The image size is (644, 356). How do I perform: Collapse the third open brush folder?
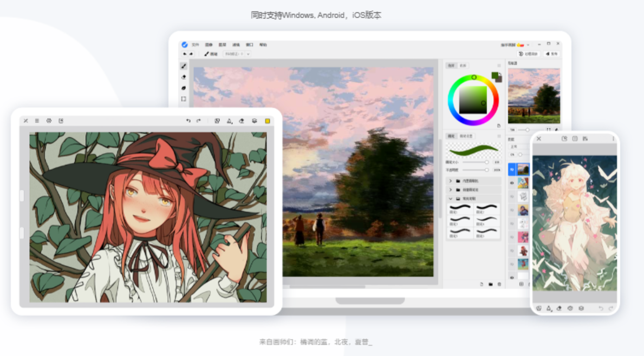[x=451, y=199]
